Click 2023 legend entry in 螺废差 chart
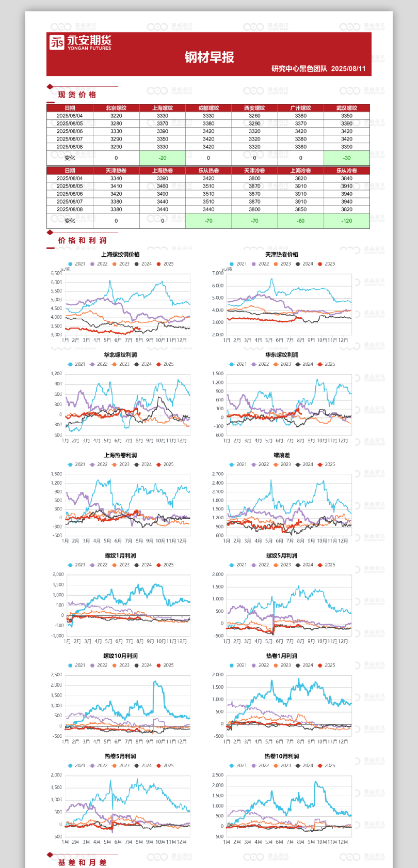The image size is (418, 868). 282,464
